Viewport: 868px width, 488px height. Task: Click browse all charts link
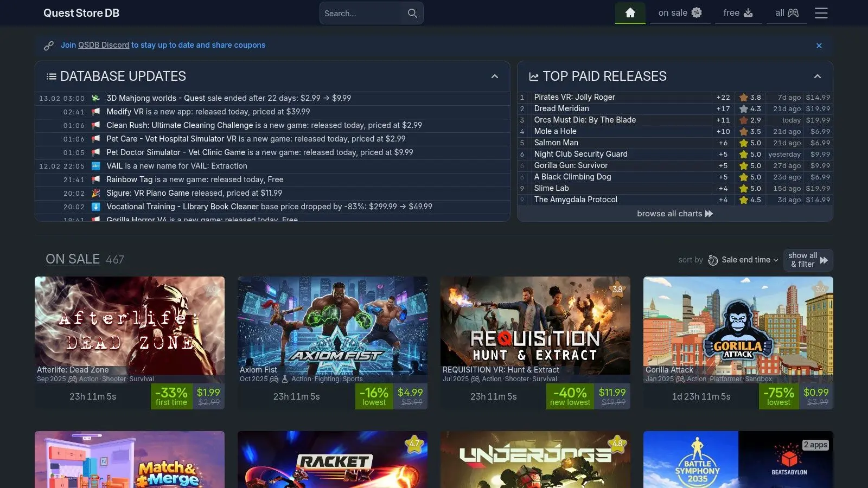coord(674,214)
